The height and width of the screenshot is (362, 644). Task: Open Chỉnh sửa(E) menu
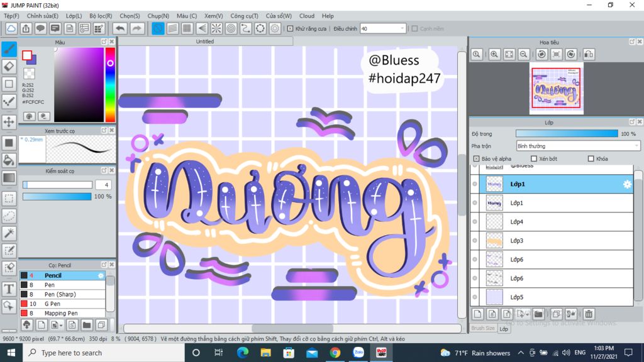pyautogui.click(x=42, y=16)
